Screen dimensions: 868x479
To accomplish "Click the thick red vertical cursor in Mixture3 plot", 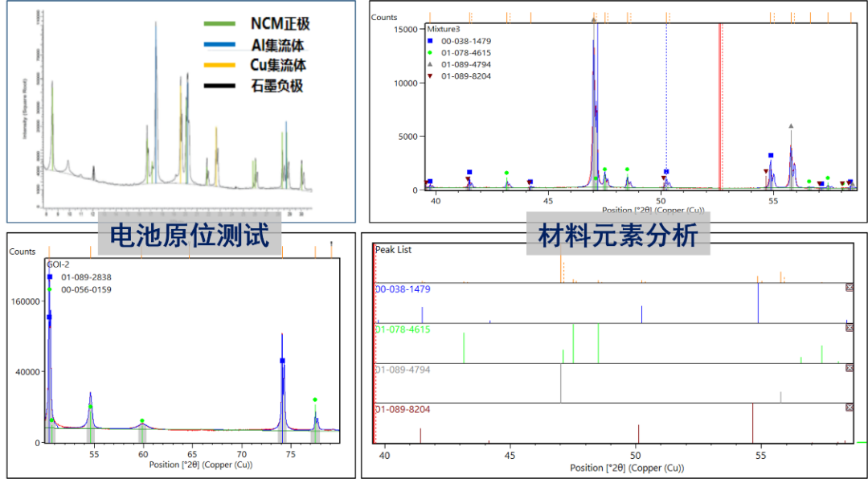I will [719, 104].
